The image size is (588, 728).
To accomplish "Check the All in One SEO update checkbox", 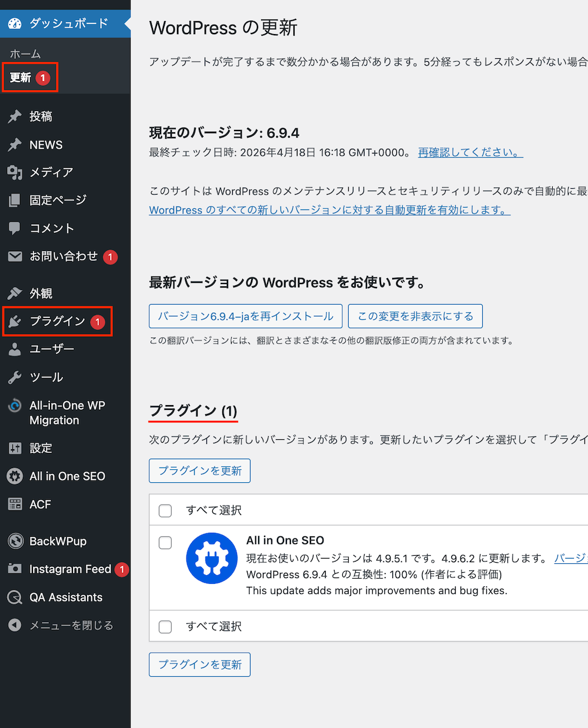I will click(x=165, y=543).
